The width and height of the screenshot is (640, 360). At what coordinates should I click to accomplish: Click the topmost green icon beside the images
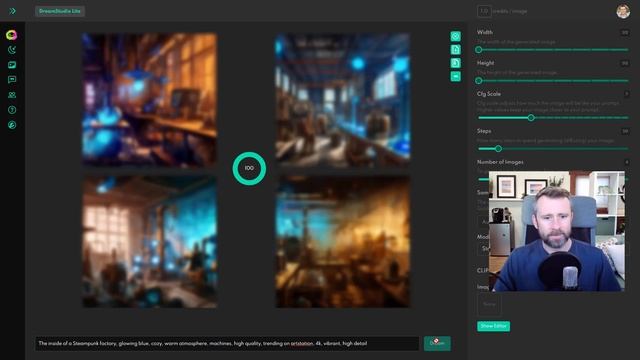(456, 36)
